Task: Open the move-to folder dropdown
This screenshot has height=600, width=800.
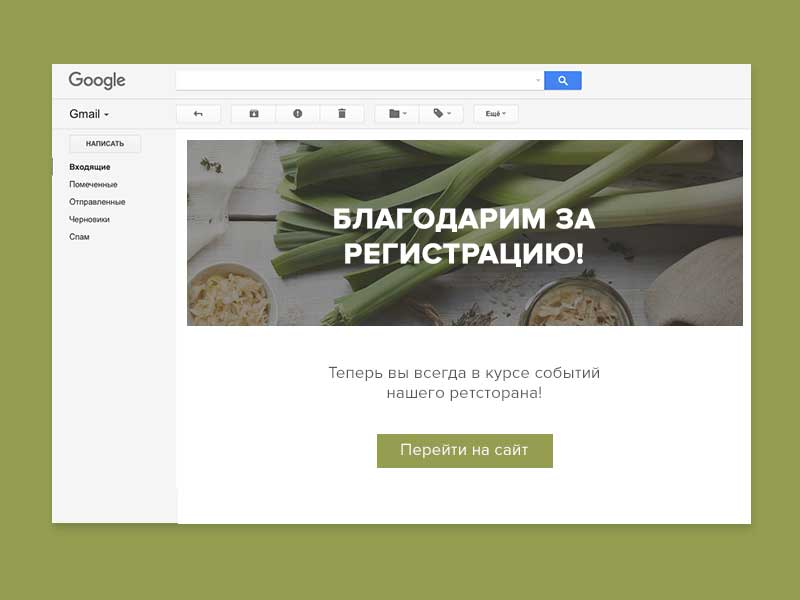Action: pos(397,114)
